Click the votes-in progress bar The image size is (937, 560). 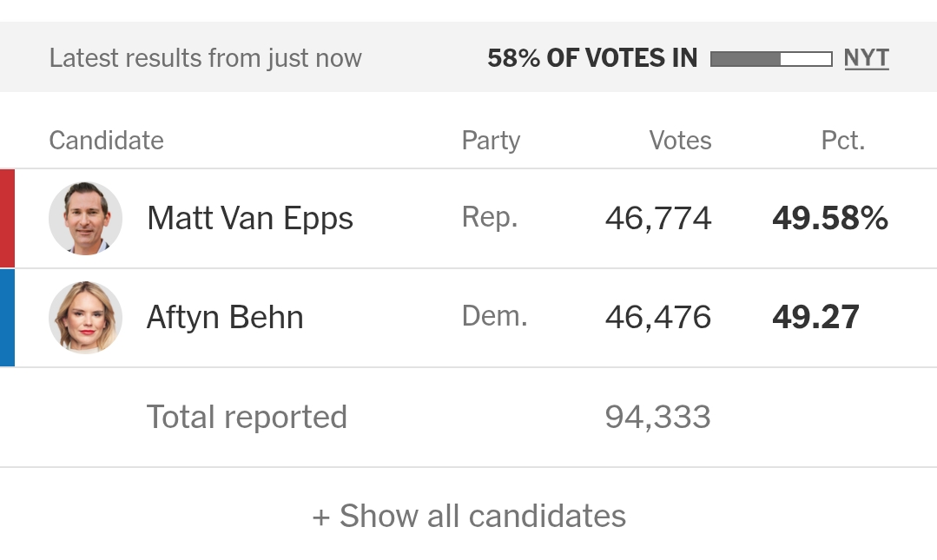click(770, 59)
